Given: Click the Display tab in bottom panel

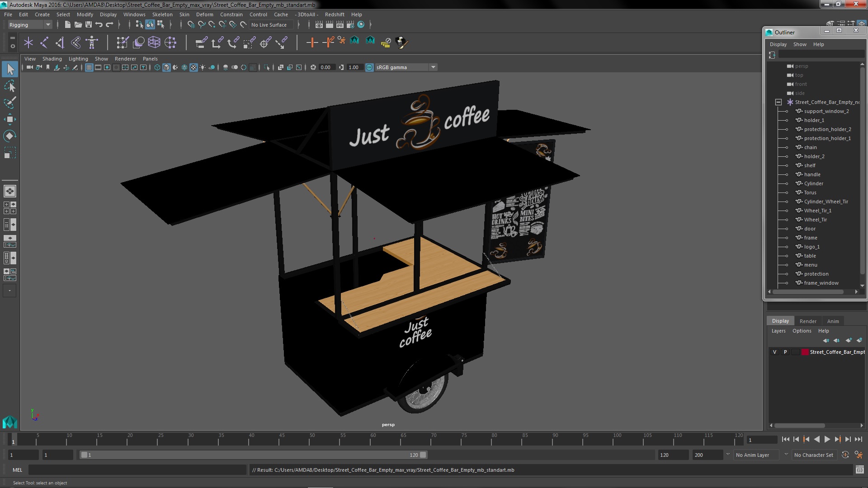Looking at the screenshot, I should (x=780, y=321).
